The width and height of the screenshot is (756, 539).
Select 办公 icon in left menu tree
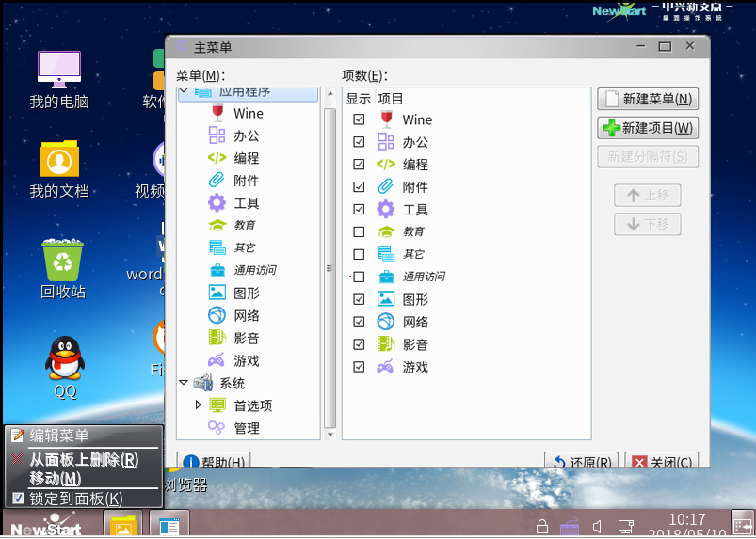pyautogui.click(x=217, y=135)
